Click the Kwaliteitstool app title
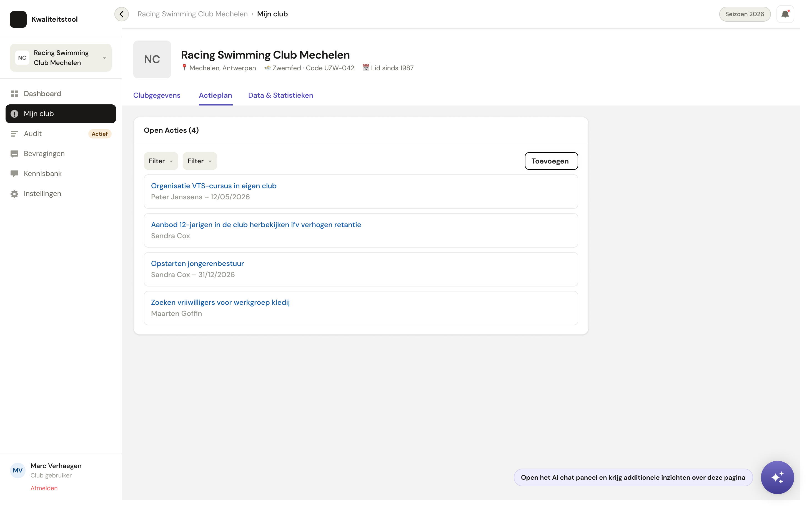 55,19
